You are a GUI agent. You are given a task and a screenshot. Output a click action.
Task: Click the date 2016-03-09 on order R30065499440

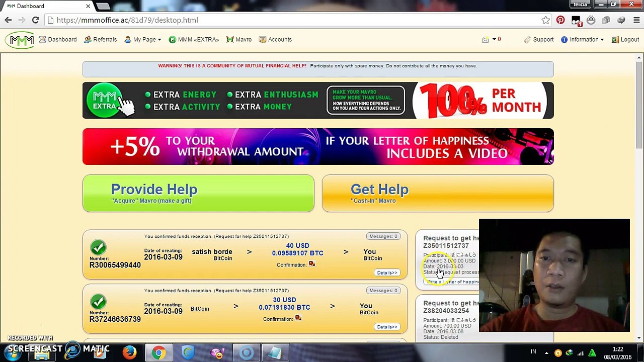click(x=163, y=257)
